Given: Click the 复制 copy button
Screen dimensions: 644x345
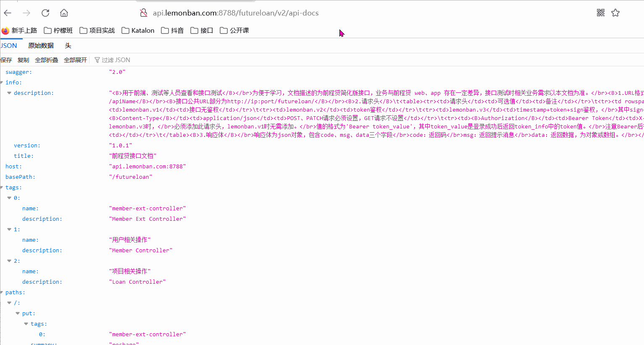Looking at the screenshot, I should point(24,60).
